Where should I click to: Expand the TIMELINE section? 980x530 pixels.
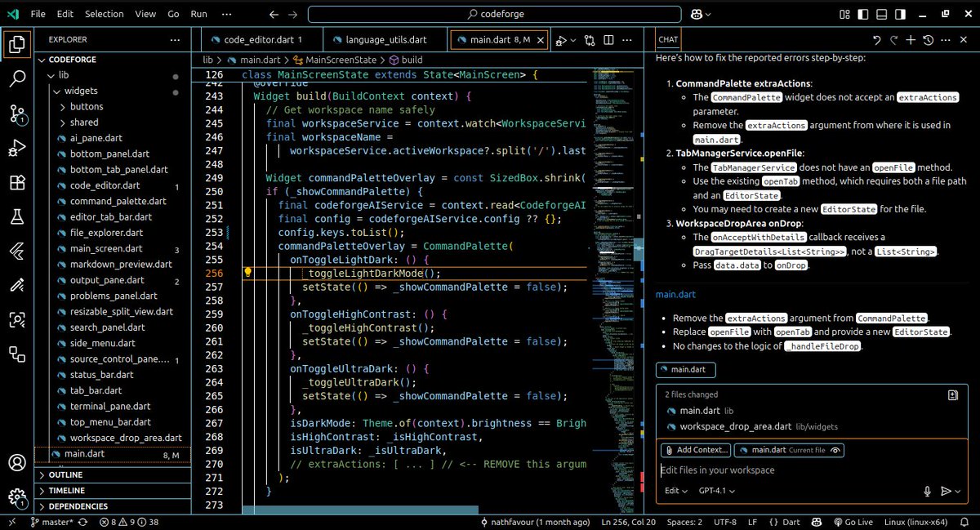pyautogui.click(x=113, y=491)
